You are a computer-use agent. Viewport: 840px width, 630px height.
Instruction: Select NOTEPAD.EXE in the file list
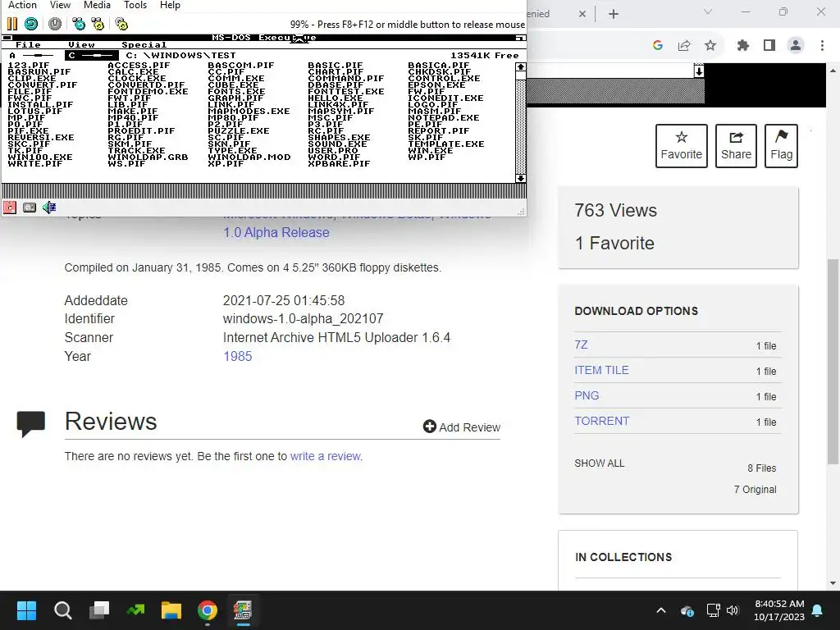[444, 118]
